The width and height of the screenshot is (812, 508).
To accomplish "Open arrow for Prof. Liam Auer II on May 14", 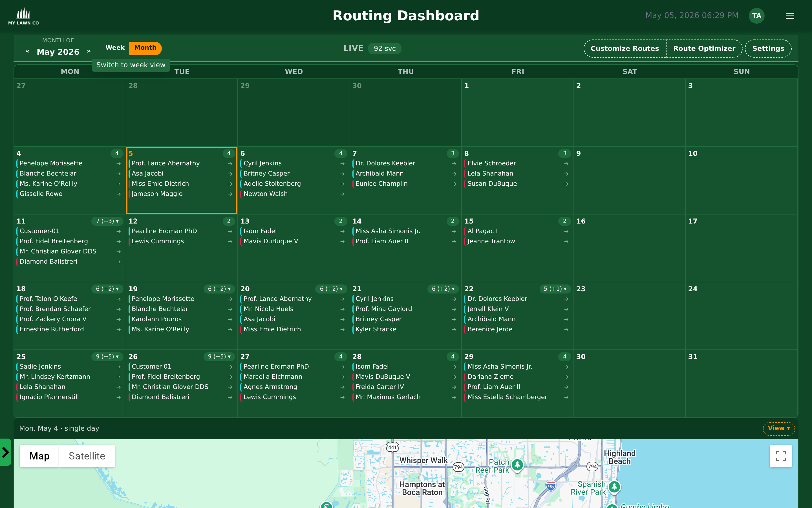I will click(454, 242).
